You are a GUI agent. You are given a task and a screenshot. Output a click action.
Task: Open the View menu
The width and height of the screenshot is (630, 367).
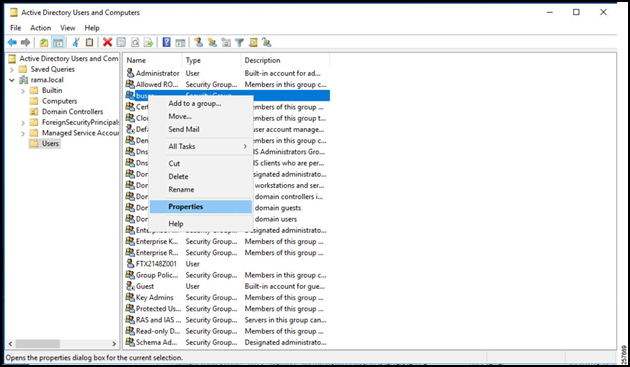pos(68,28)
